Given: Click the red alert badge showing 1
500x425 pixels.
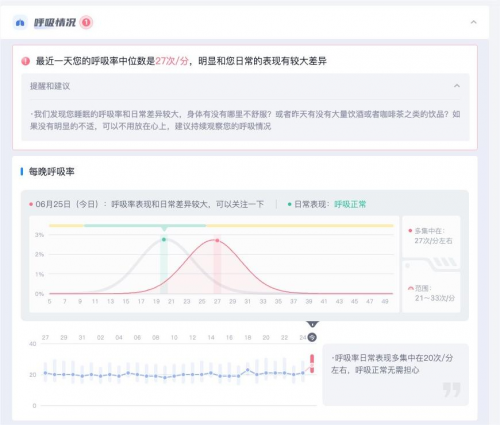Looking at the screenshot, I should [x=86, y=22].
